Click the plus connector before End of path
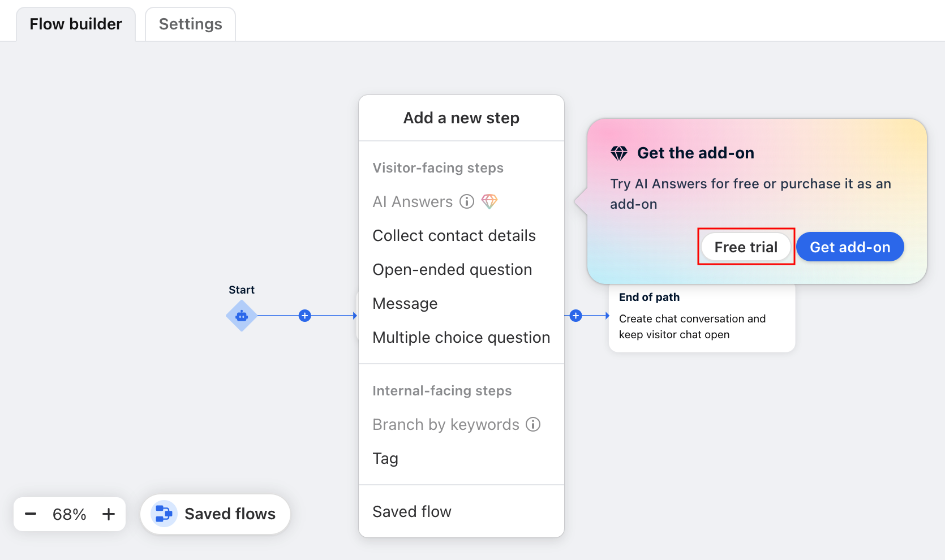 575,316
